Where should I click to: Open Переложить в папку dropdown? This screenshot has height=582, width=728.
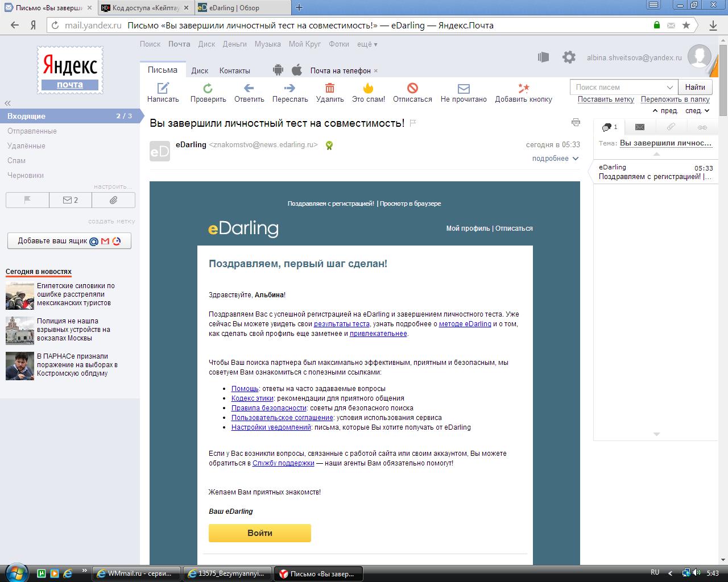(675, 99)
